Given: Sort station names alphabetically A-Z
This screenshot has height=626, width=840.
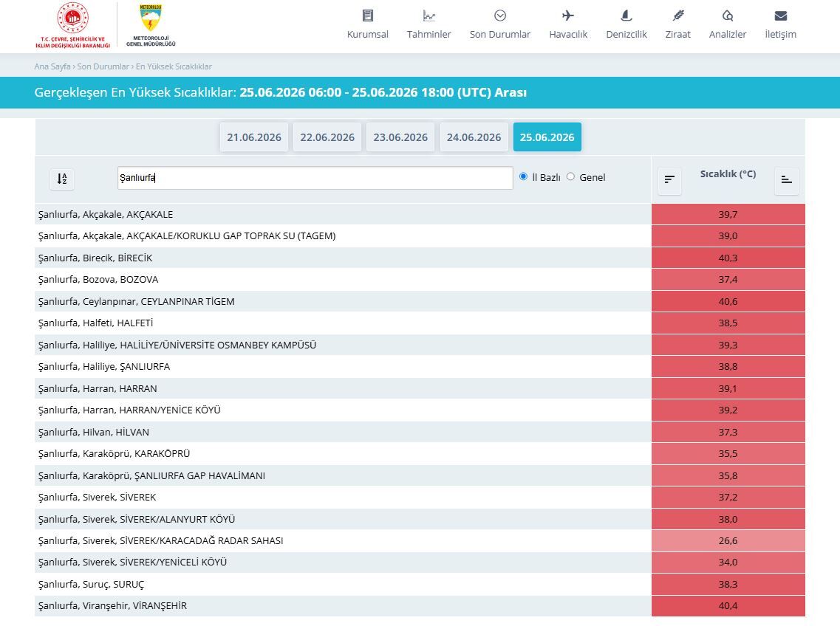Looking at the screenshot, I should [x=62, y=179].
